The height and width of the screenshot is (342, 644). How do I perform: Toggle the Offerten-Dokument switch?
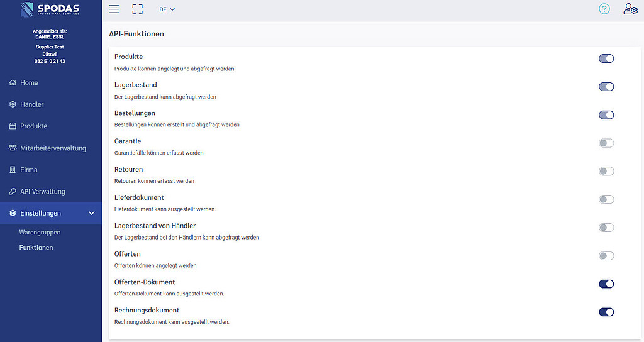(606, 284)
